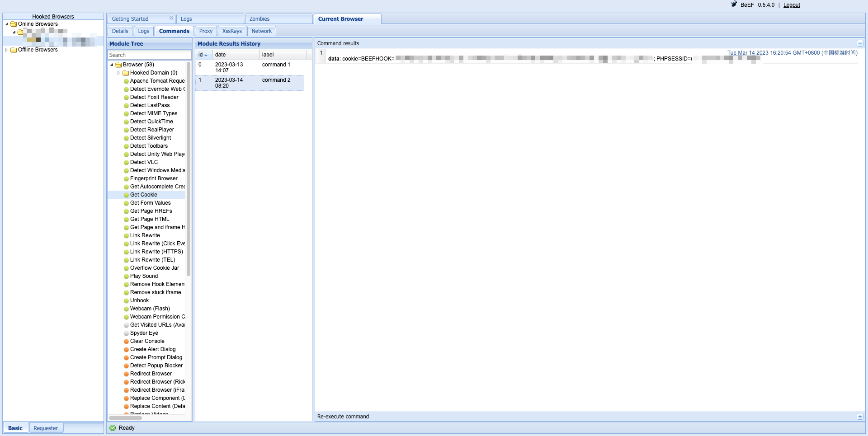The height and width of the screenshot is (436, 868).
Task: Click the green Ready status icon
Action: 113,428
